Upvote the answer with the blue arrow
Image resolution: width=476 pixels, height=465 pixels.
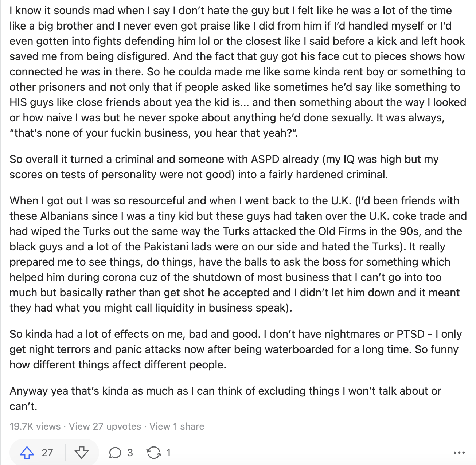coord(27,453)
